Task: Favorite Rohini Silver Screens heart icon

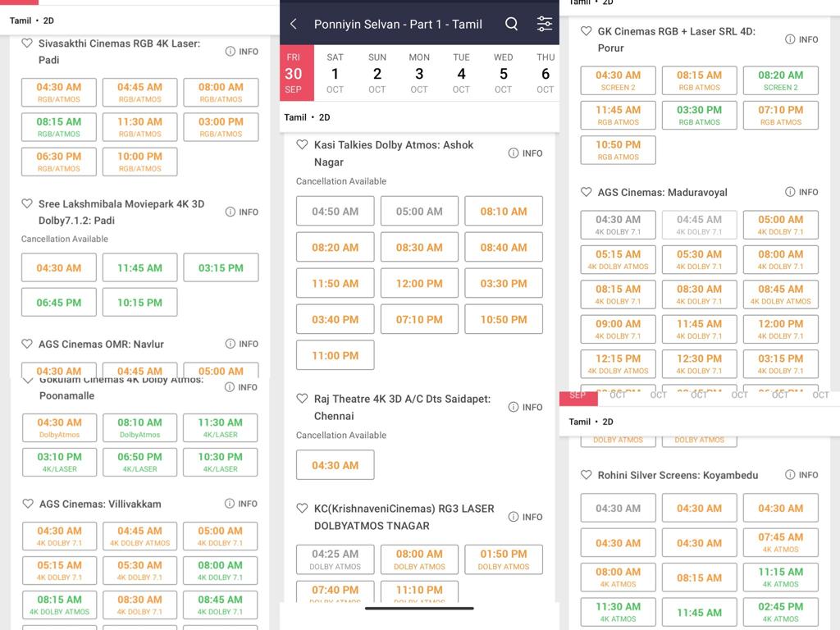Action: 586,475
